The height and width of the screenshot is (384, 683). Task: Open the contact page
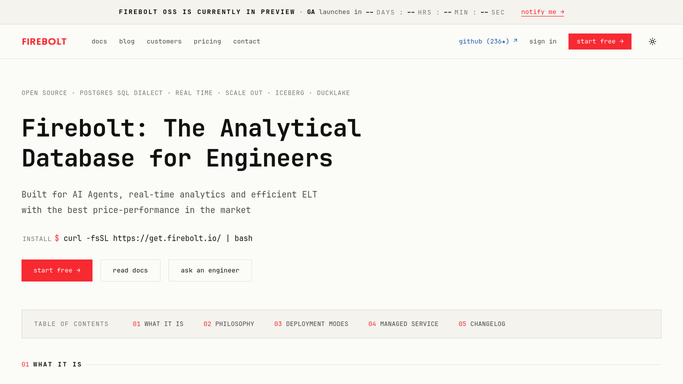246,41
